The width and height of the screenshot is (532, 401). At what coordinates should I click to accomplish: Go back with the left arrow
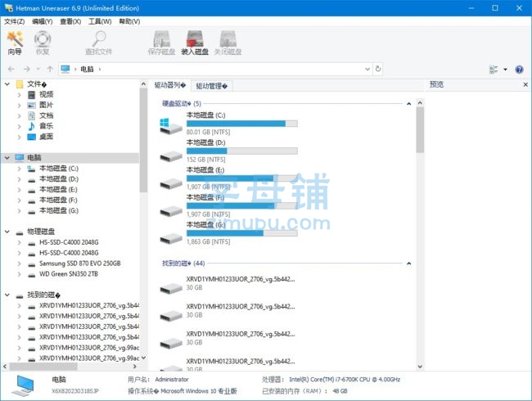pyautogui.click(x=11, y=70)
